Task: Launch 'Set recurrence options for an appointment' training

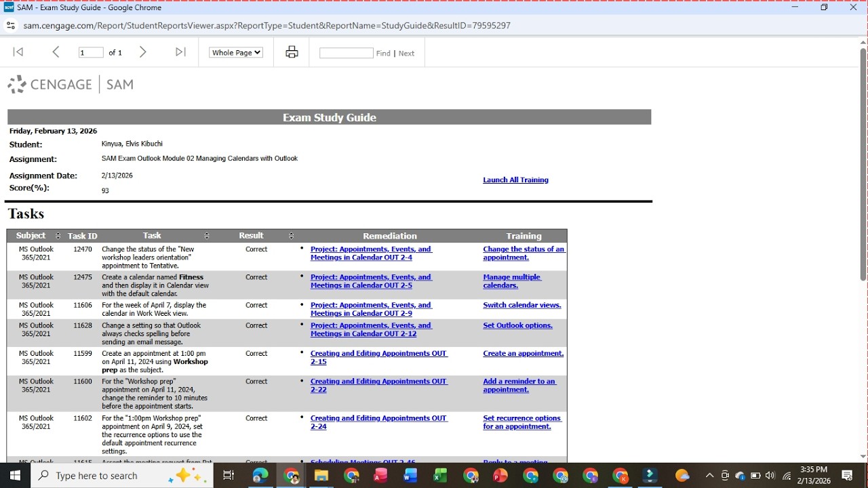Action: click(522, 422)
